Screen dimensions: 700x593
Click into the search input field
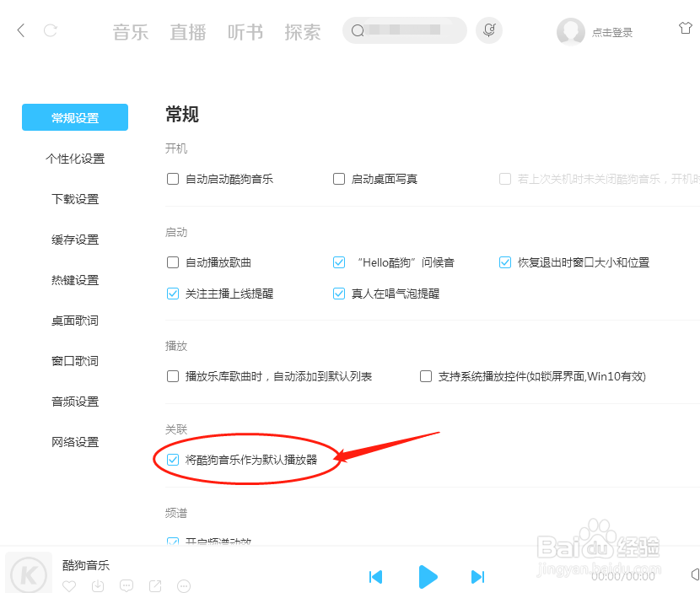point(405,30)
